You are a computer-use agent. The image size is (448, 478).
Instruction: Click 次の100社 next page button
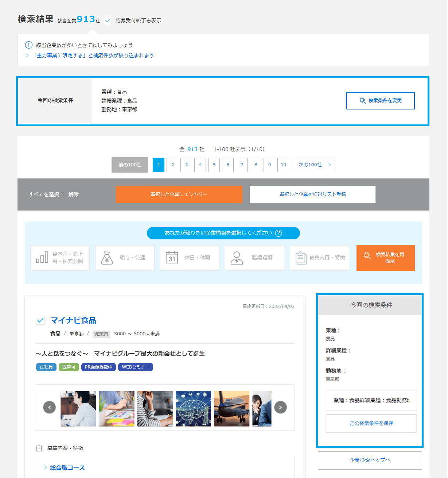click(315, 165)
